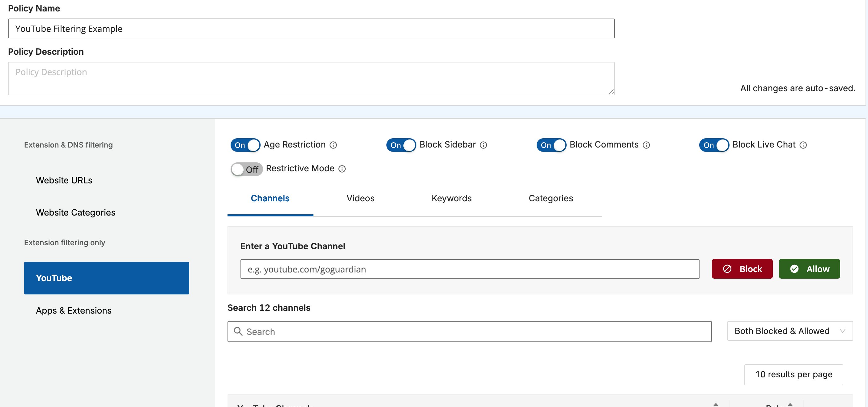Focus the Policy Description text area
Viewport: 868px width, 407px height.
311,78
